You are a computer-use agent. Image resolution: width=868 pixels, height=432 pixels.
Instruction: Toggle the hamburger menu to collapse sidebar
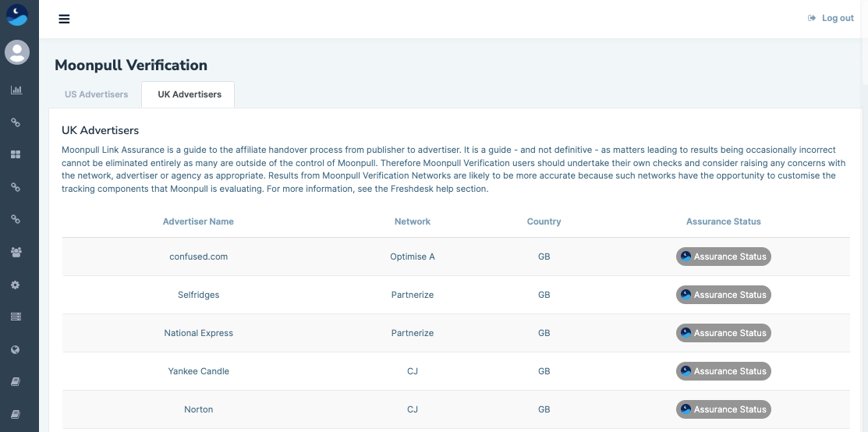point(64,19)
